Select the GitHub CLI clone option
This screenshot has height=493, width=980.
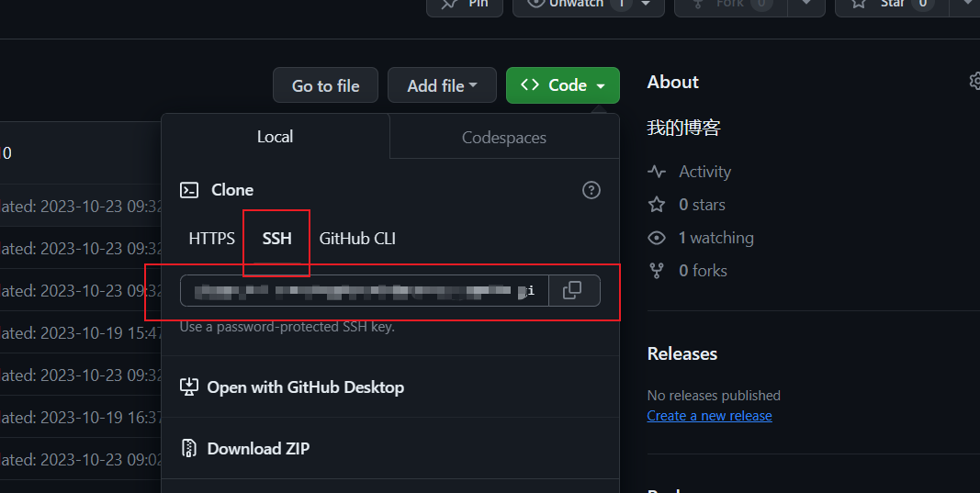(357, 239)
